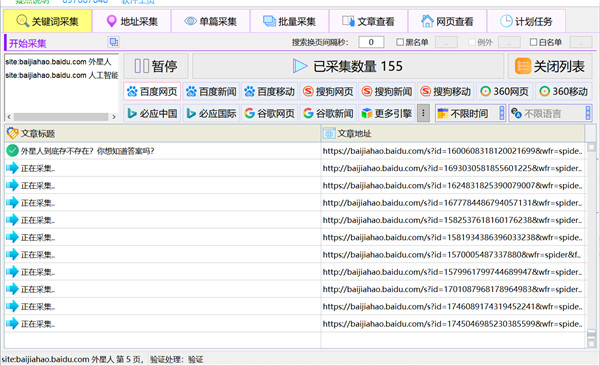600x366 pixels.
Task: Enable the 白名单 checkbox
Action: [533, 42]
